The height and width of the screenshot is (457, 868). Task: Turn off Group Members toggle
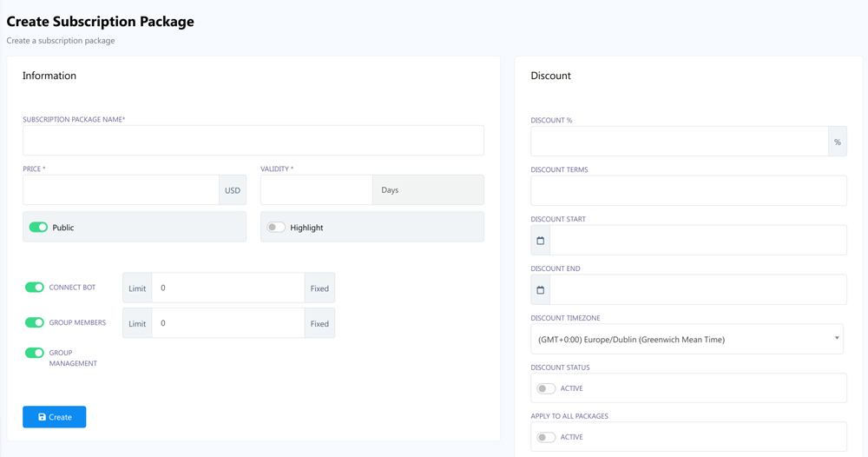[x=35, y=322]
